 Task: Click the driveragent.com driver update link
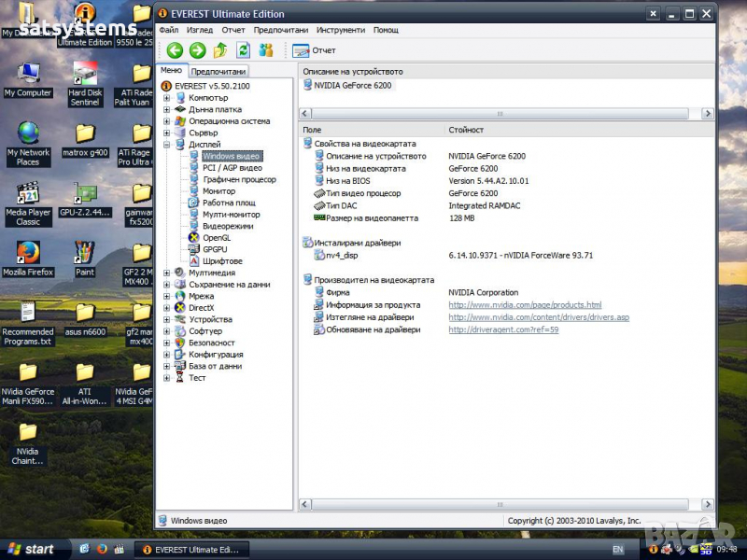[x=503, y=329]
